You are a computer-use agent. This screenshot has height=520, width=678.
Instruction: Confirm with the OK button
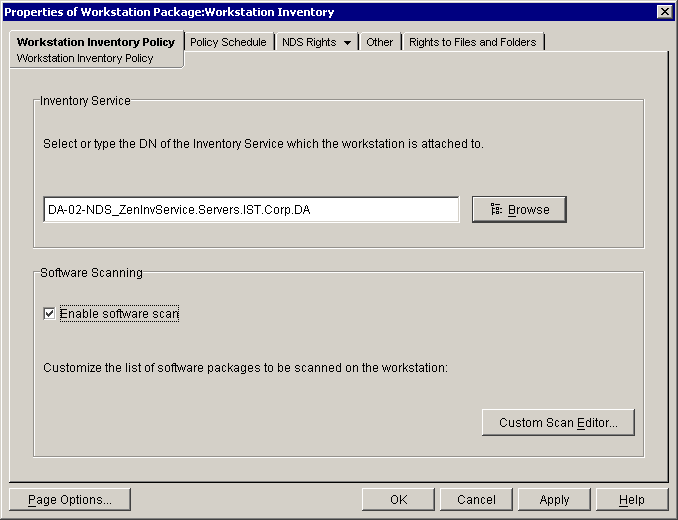tap(398, 500)
